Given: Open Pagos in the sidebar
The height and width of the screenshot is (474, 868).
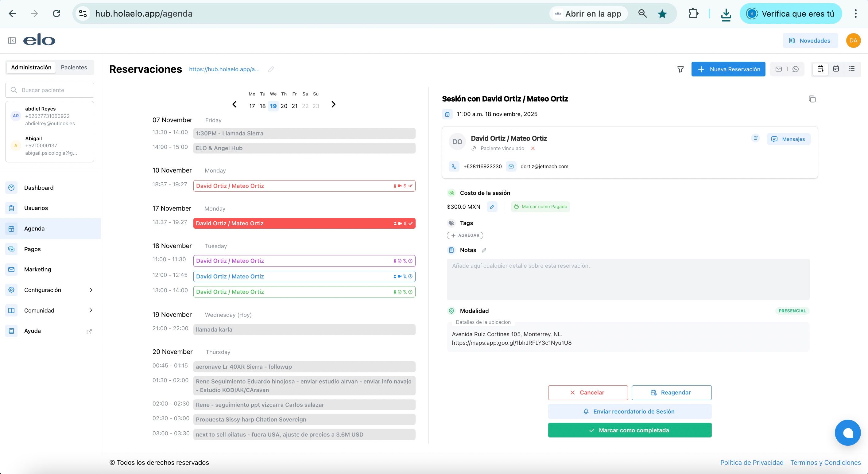Looking at the screenshot, I should pyautogui.click(x=32, y=249).
